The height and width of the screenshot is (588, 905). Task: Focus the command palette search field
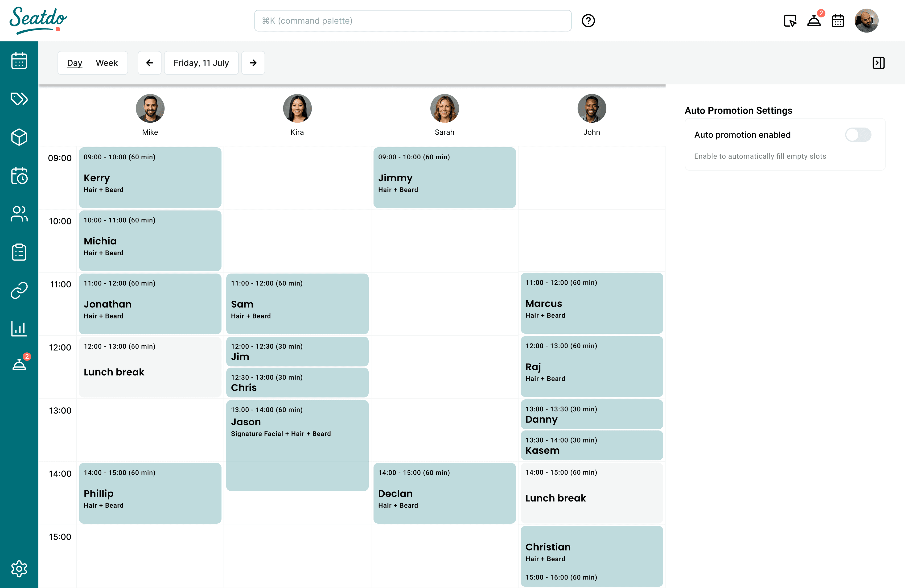point(413,21)
